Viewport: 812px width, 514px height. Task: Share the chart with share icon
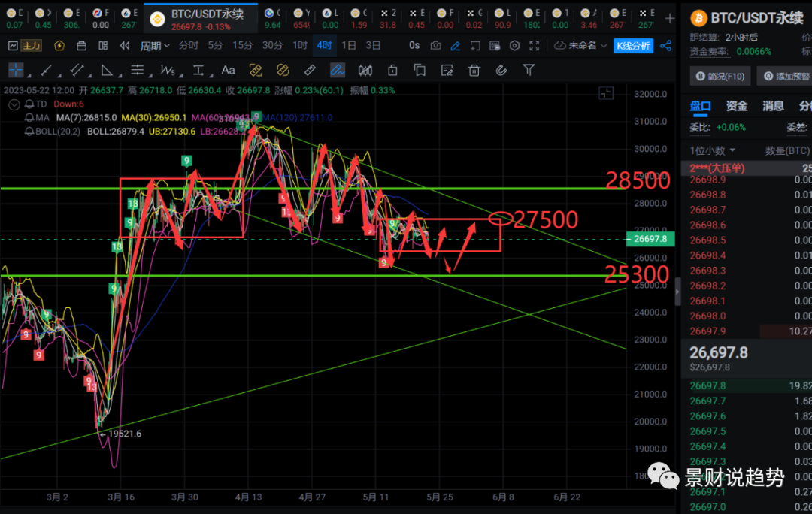pos(666,46)
